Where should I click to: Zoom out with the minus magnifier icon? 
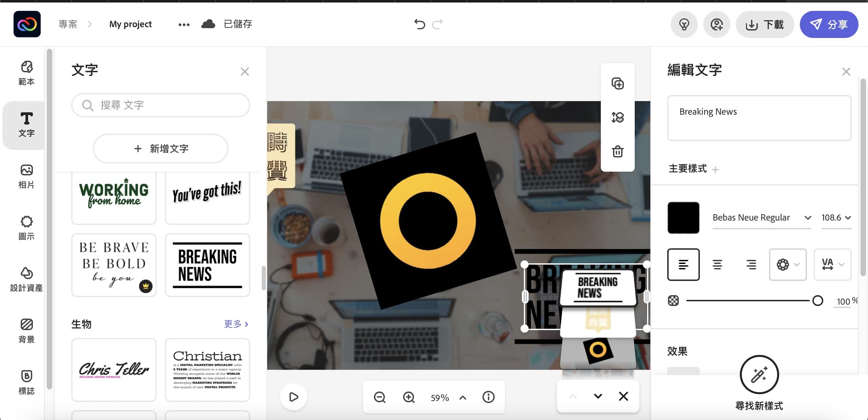[379, 397]
